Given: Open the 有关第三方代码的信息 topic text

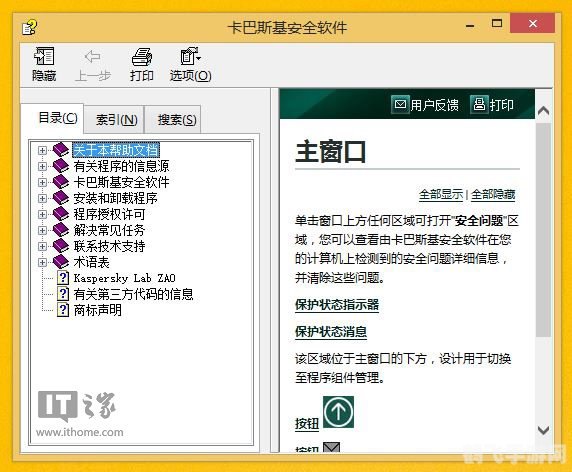Looking at the screenshot, I should pos(133,294).
